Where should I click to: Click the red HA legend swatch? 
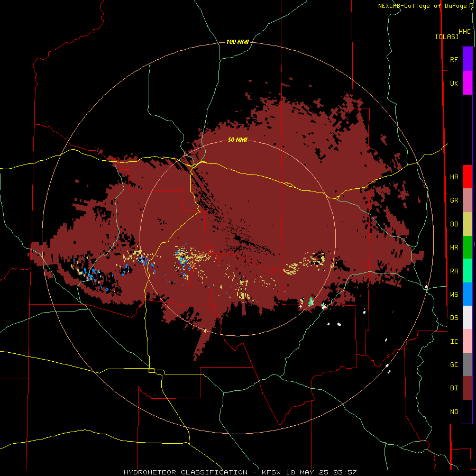coord(467,177)
